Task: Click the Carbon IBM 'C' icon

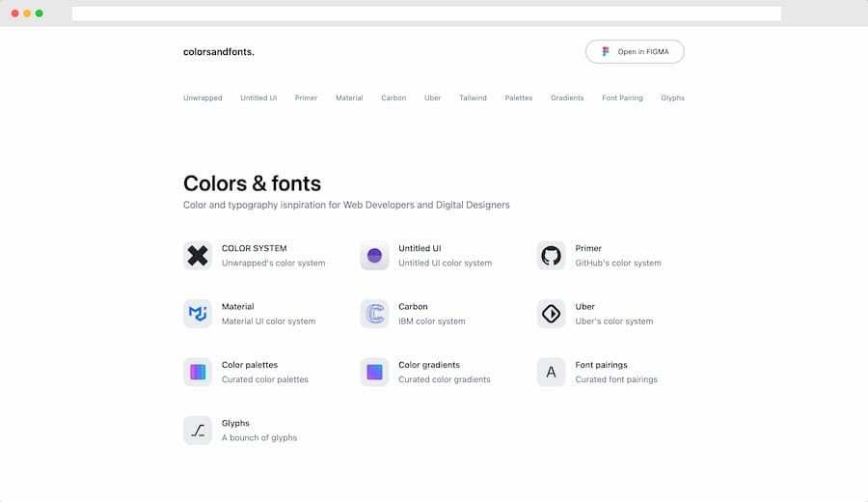Action: click(x=374, y=314)
